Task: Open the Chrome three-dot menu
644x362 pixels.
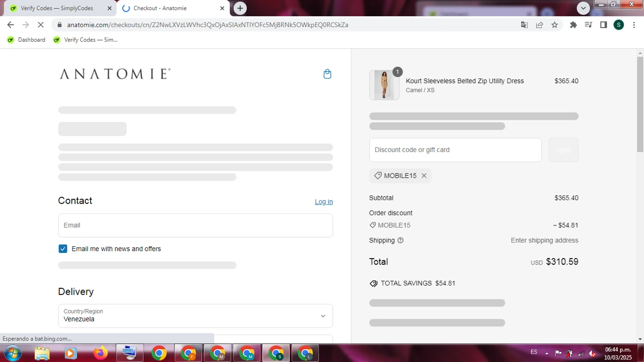Action: [x=634, y=25]
